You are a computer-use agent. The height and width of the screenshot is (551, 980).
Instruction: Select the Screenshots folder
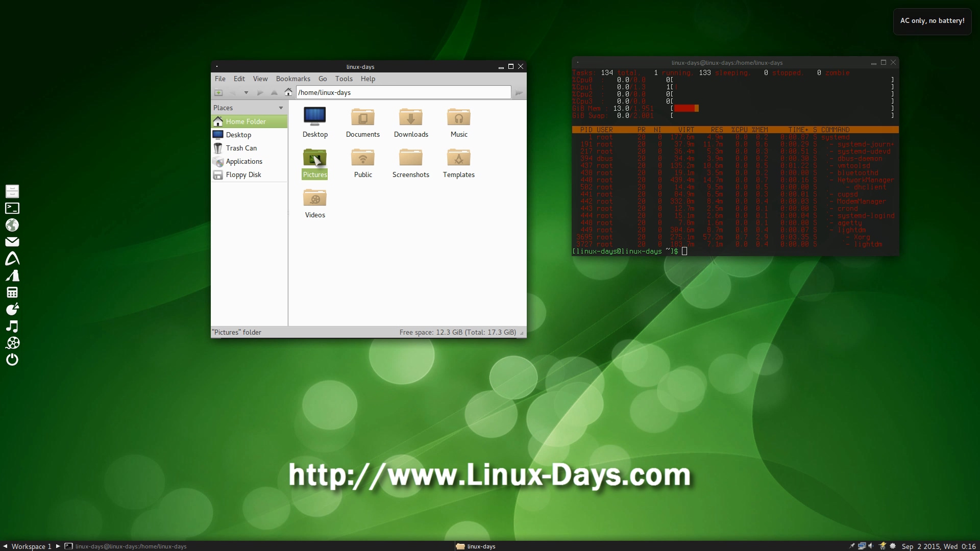click(411, 163)
